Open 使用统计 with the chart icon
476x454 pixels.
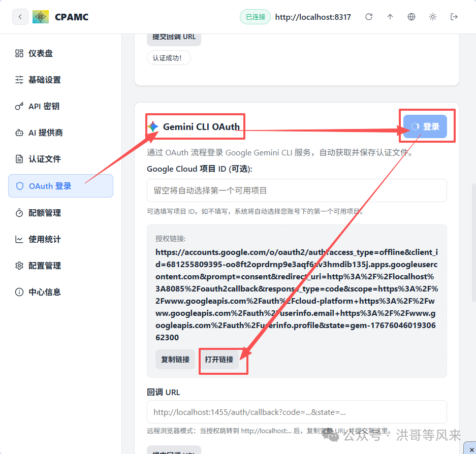pos(19,239)
